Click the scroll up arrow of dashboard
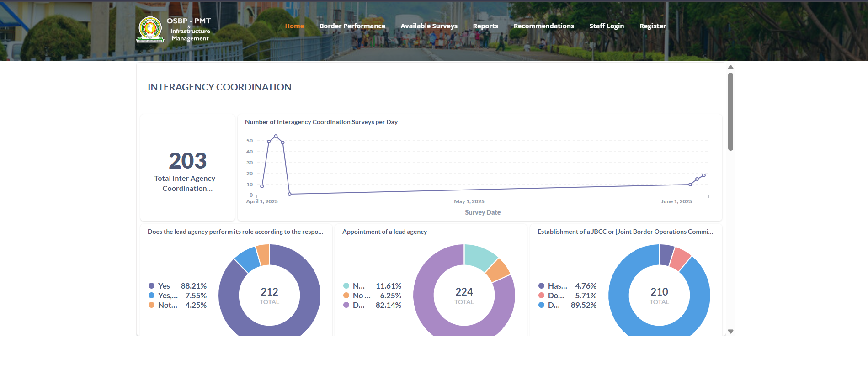868x380 pixels. point(730,68)
